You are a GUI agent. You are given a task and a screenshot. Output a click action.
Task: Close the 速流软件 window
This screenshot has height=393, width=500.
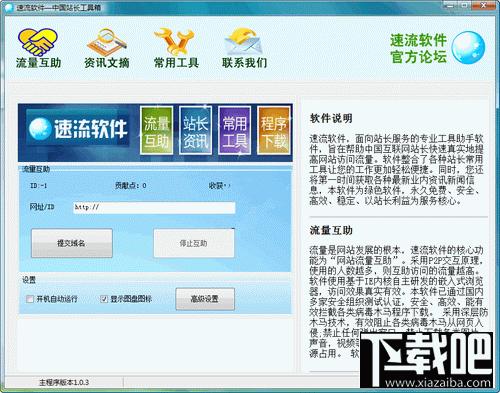tap(484, 5)
